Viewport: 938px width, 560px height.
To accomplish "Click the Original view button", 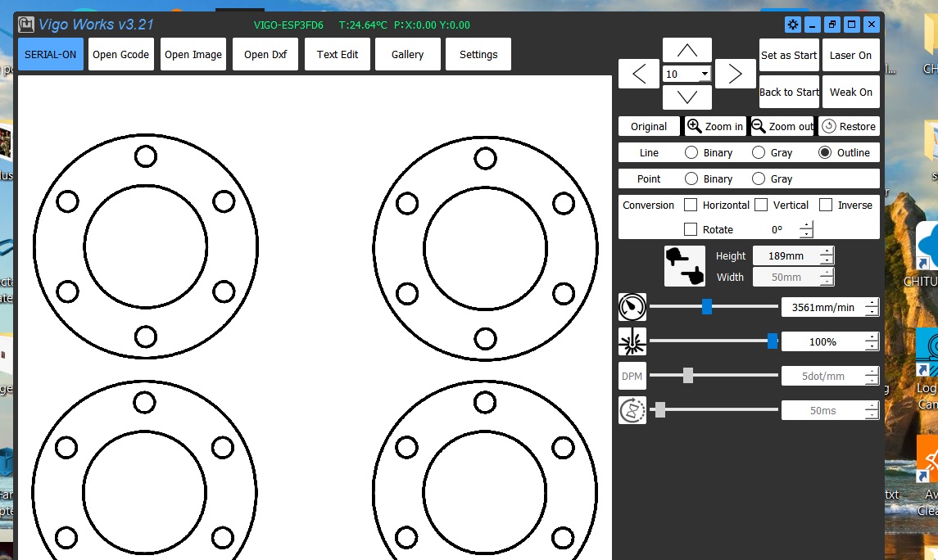I will tap(649, 126).
